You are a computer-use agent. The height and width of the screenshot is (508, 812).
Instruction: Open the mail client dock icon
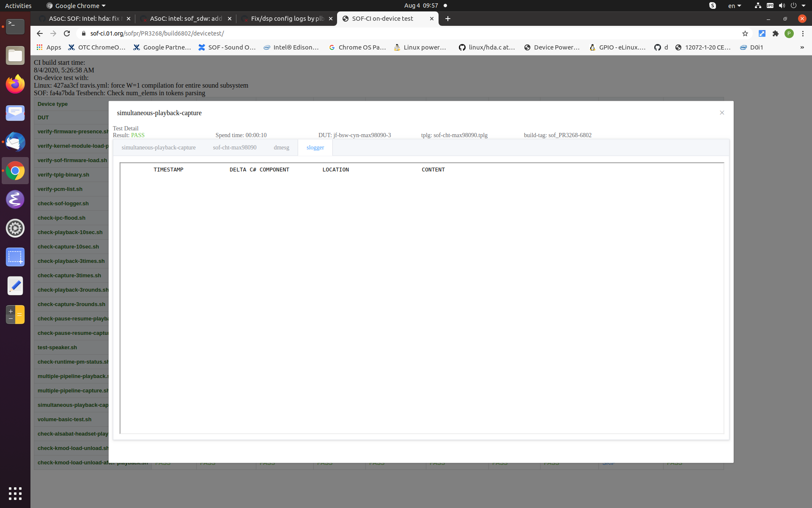click(15, 113)
